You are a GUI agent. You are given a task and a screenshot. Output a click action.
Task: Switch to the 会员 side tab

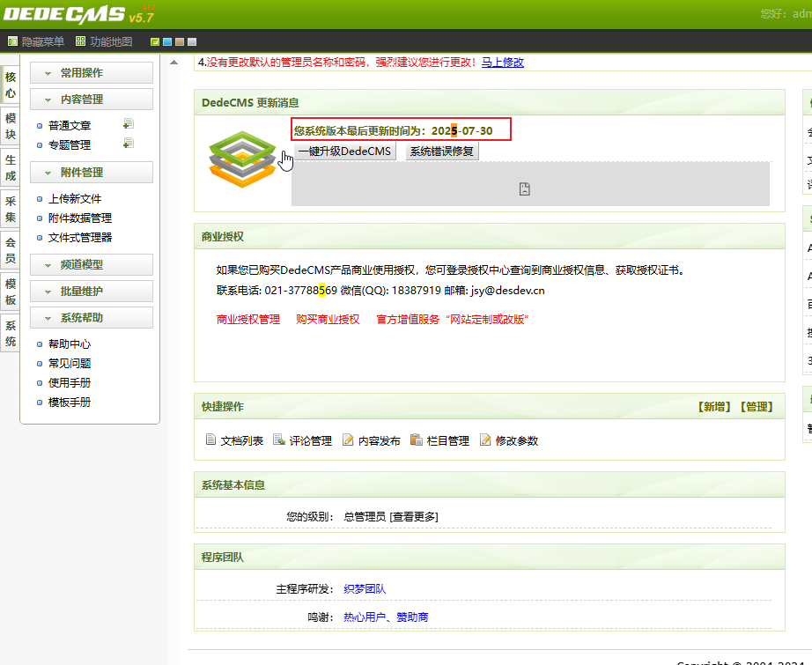(x=11, y=250)
